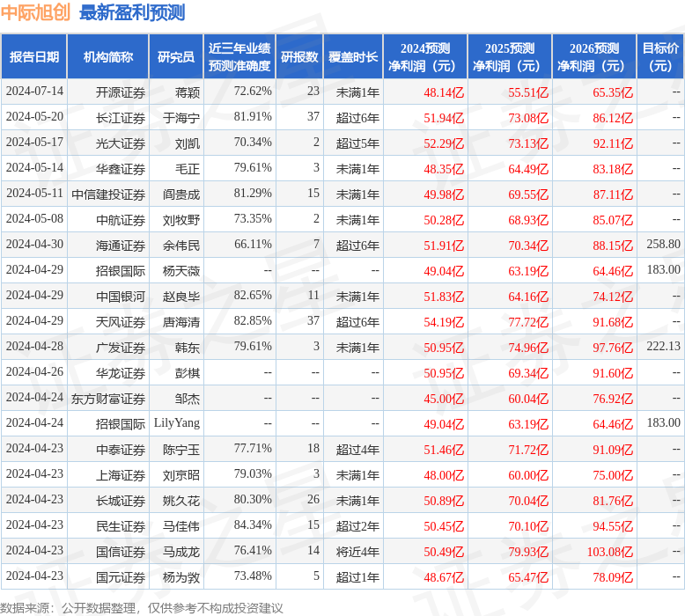Select researcher LilyYang cell
Image resolution: width=685 pixels, height=616 pixels.
click(177, 423)
